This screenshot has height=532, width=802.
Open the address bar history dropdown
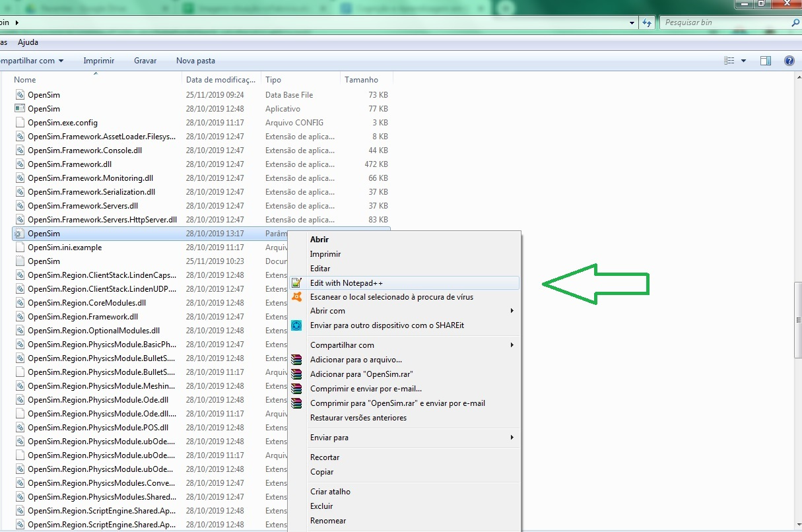pos(633,22)
